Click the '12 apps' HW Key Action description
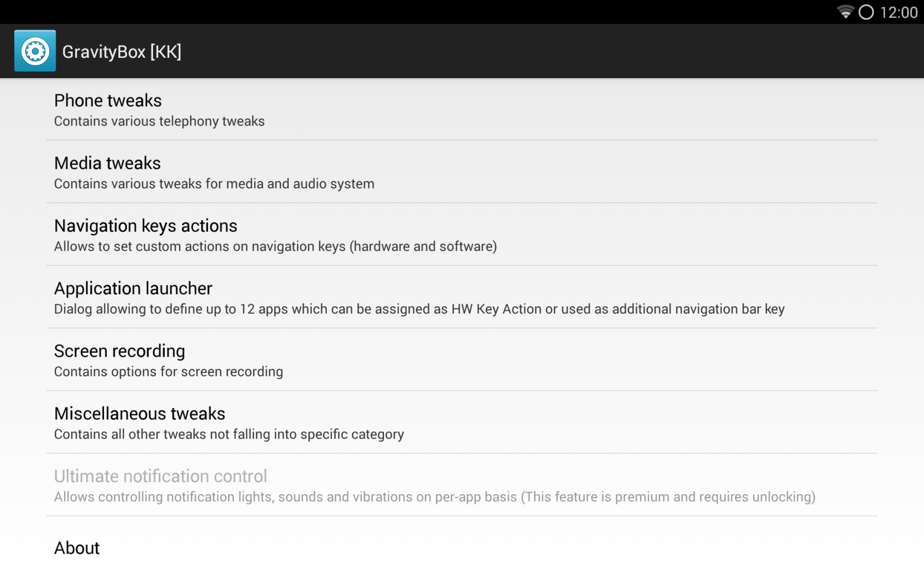The image size is (924, 578). point(419,309)
